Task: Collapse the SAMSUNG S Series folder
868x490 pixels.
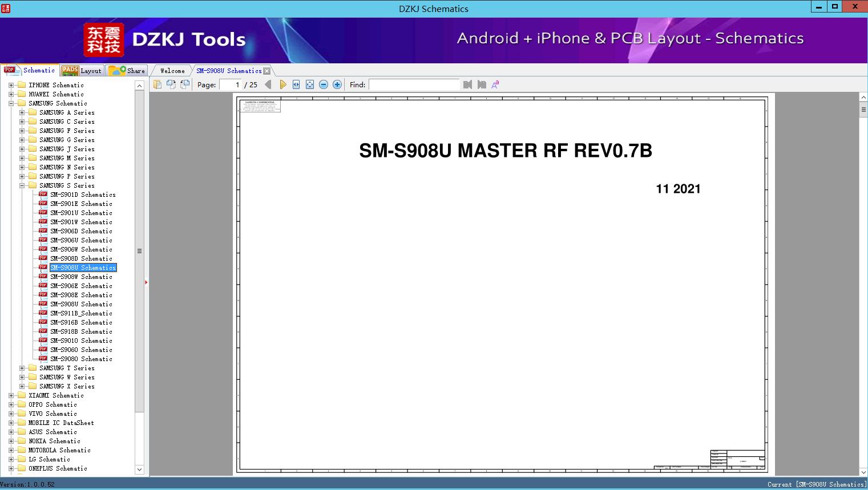Action: click(22, 185)
